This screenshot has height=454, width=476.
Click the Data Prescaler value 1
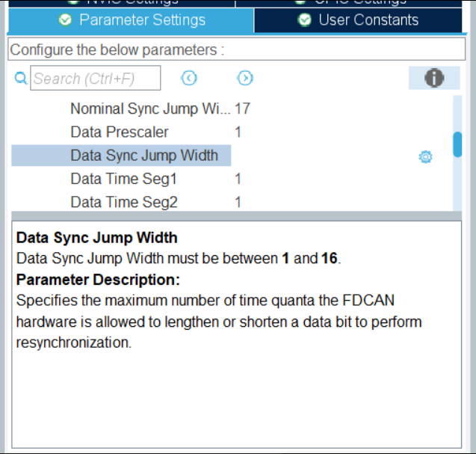click(x=238, y=132)
